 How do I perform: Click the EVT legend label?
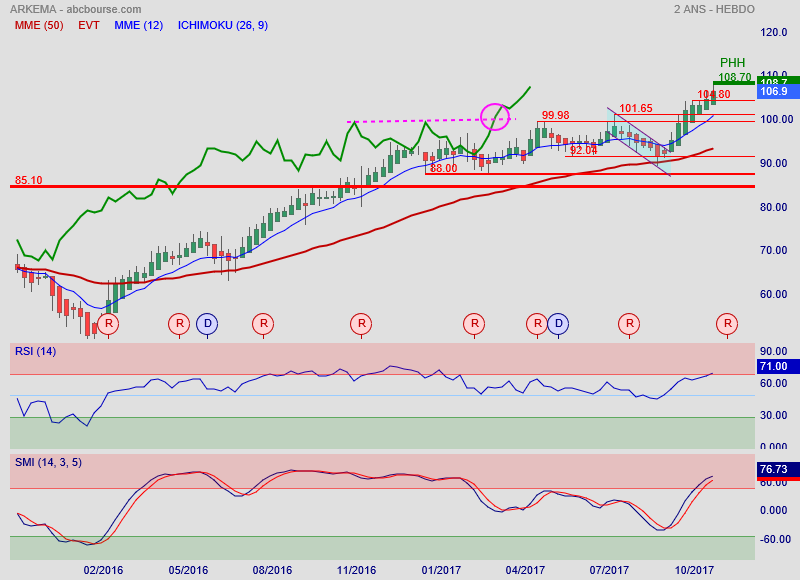(89, 25)
